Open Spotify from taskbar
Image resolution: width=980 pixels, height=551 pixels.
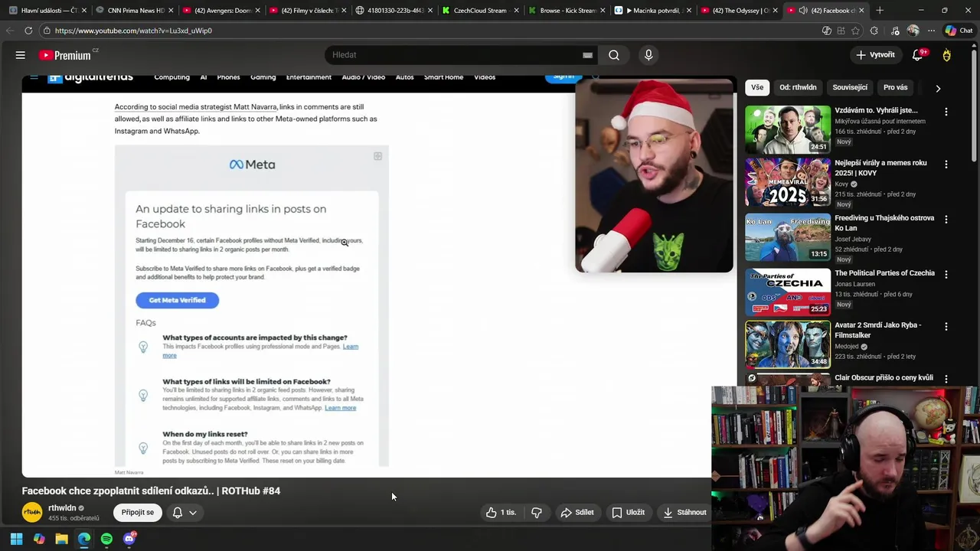click(x=106, y=539)
